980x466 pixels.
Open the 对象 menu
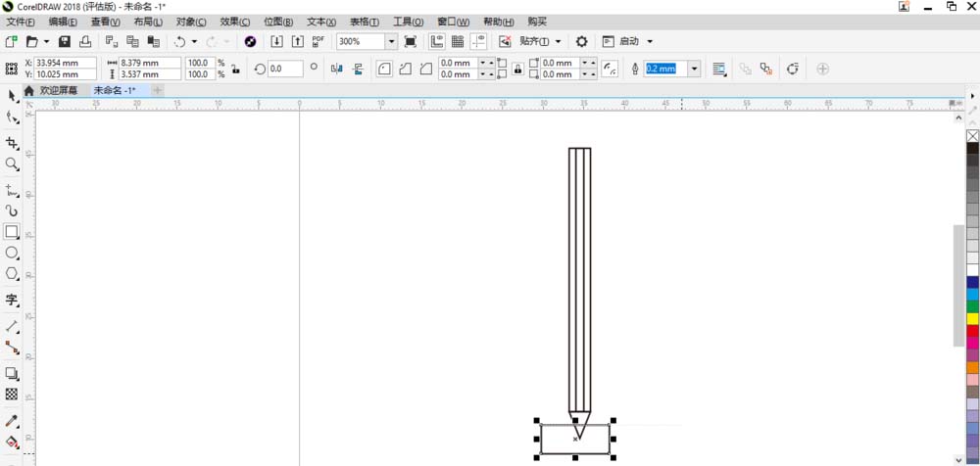[x=191, y=22]
